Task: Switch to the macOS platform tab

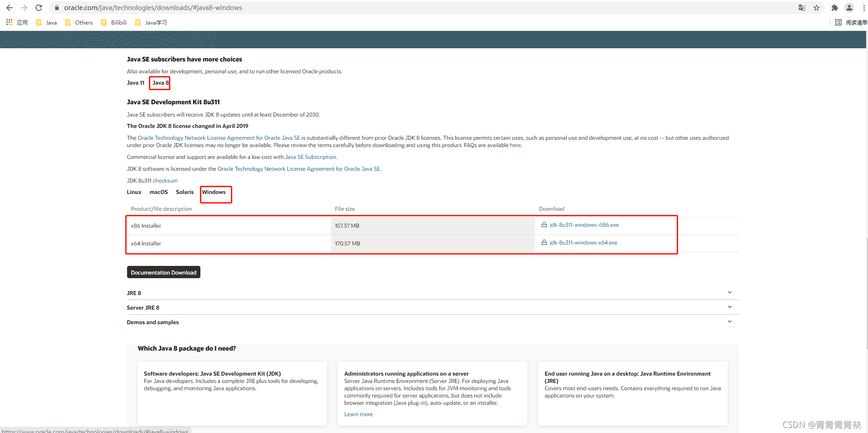Action: pyautogui.click(x=158, y=192)
